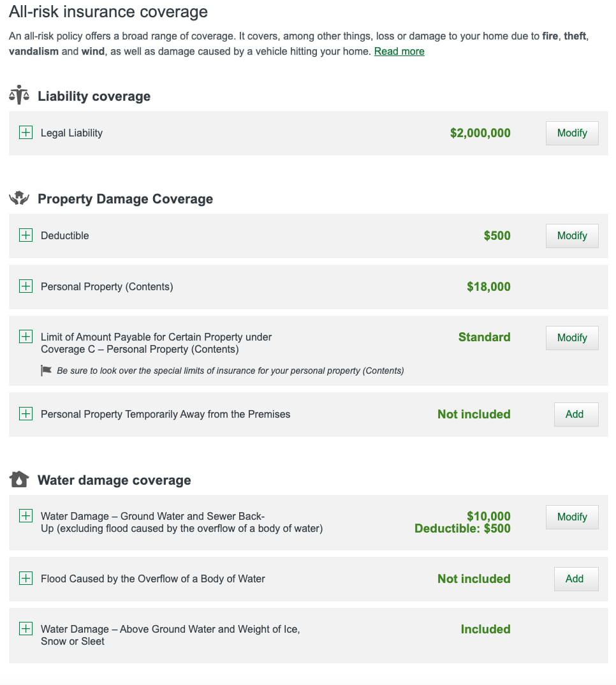Viewport: 616px width, 685px height.
Task: Expand the Deductible row
Action: (x=26, y=235)
